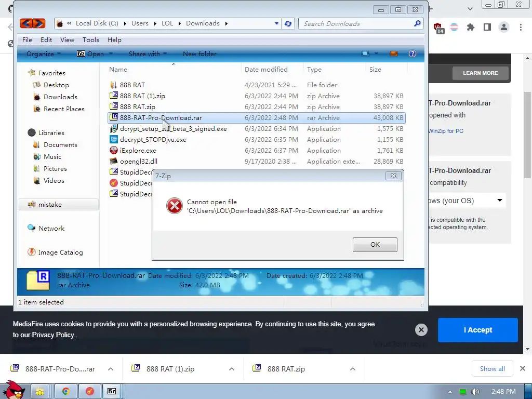Select the decrypt_STOPDjvu.exe icon
This screenshot has width=532, height=399.
113,139
